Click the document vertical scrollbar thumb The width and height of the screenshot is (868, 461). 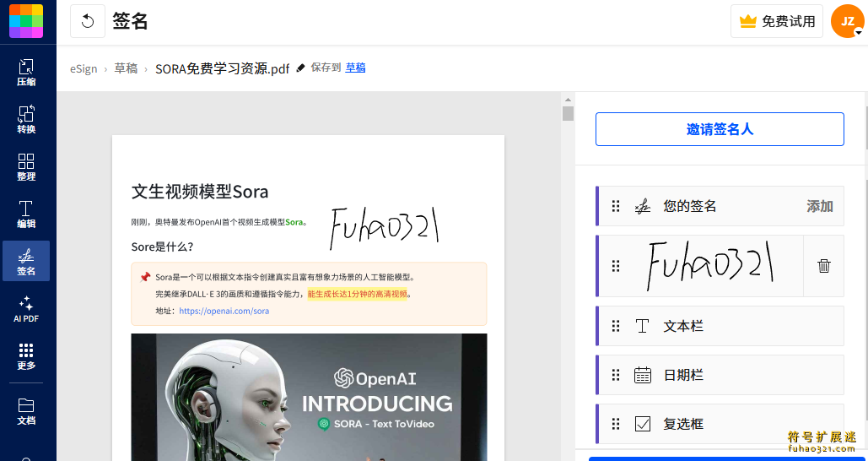click(x=568, y=114)
